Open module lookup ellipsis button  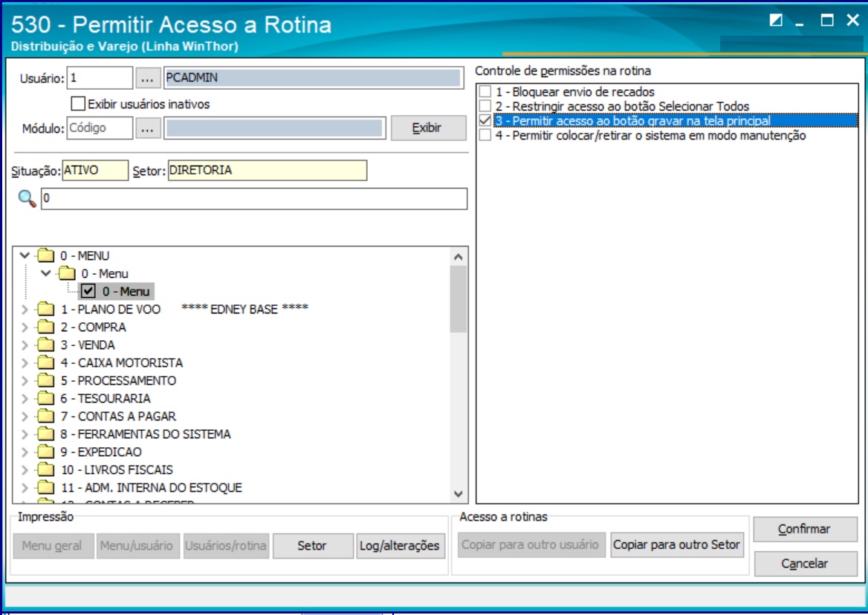coord(147,128)
